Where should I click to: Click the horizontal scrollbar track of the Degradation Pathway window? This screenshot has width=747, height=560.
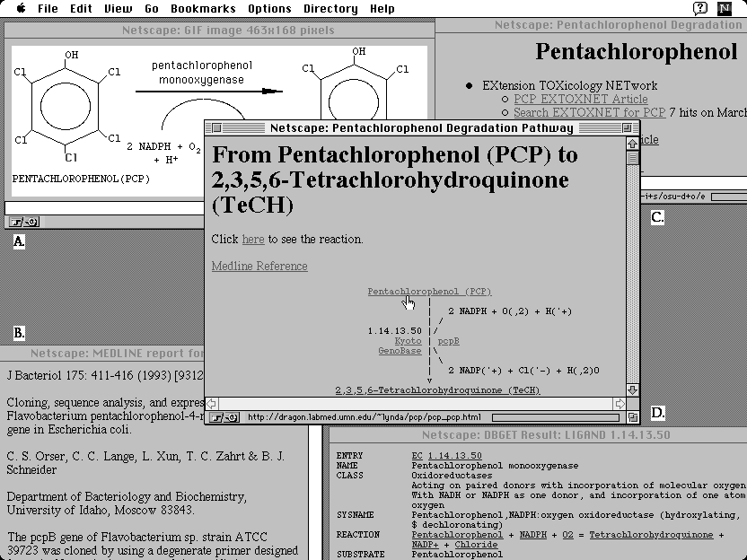pos(416,404)
